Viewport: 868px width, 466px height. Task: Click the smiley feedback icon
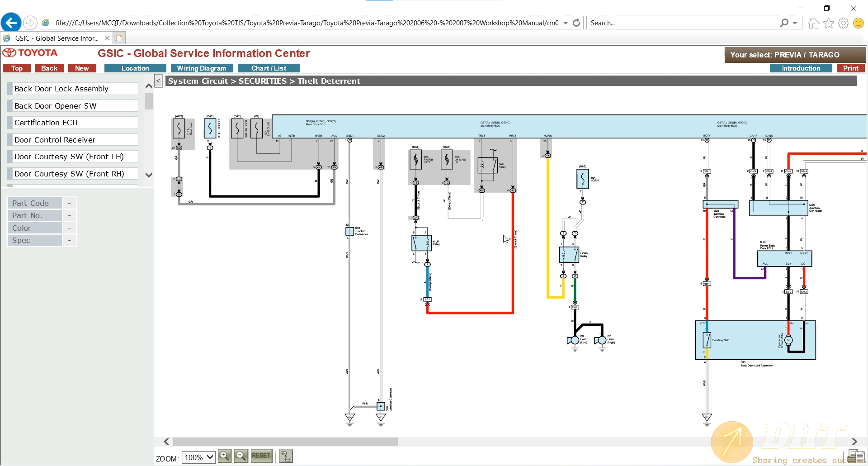click(x=859, y=23)
